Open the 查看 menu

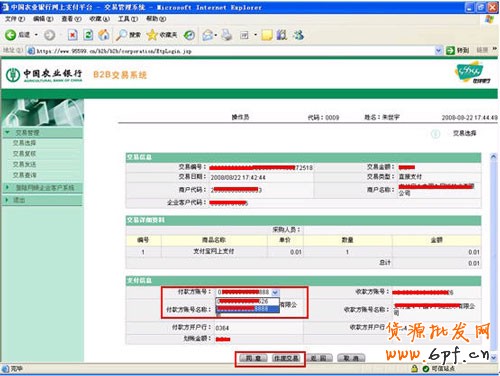tap(71, 19)
